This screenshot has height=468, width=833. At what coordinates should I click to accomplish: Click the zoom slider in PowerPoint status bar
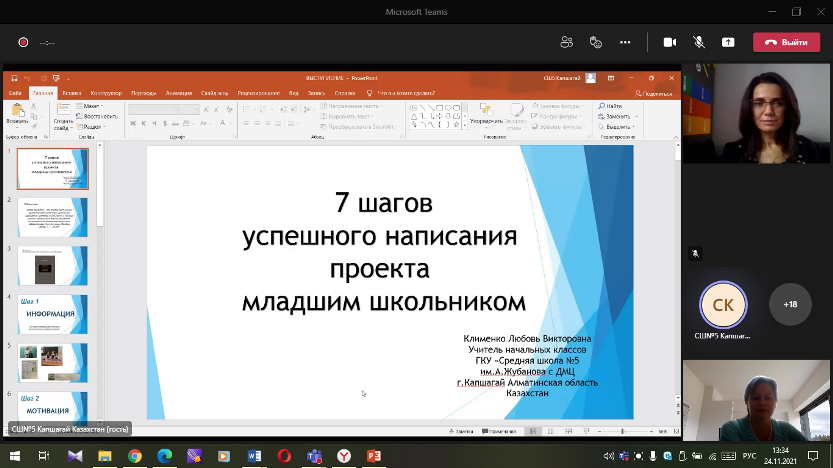624,431
